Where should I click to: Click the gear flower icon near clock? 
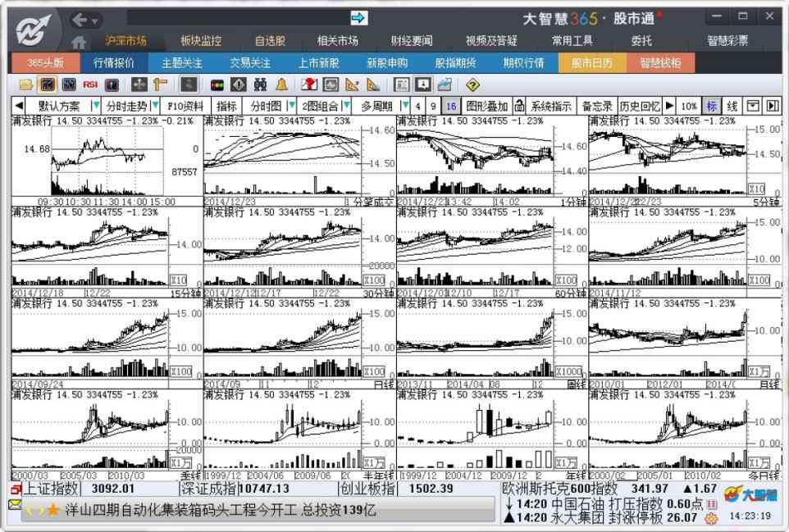click(710, 518)
